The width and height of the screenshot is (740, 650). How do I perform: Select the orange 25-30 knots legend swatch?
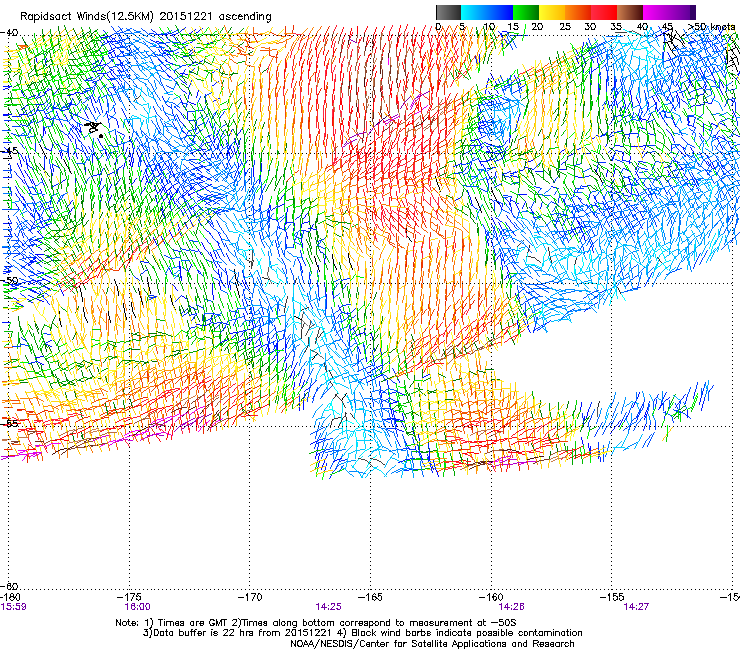[578, 12]
